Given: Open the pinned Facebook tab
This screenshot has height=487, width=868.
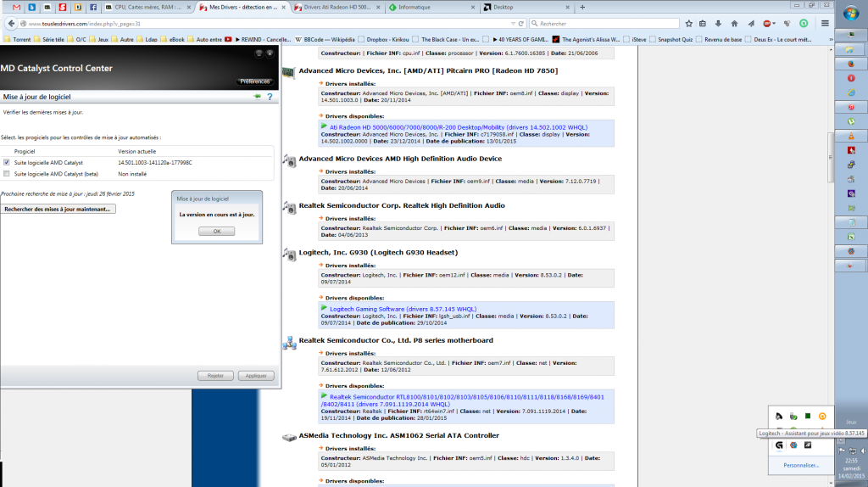Looking at the screenshot, I should coord(93,7).
